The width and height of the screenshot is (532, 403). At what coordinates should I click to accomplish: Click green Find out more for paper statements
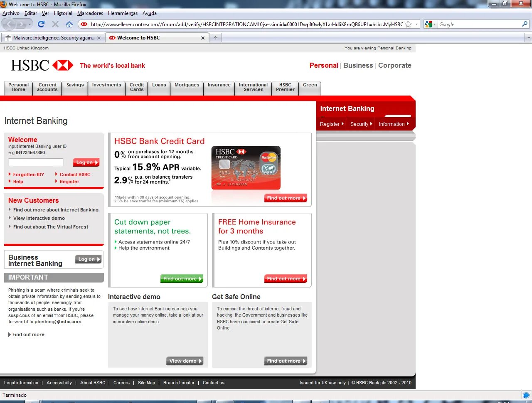[x=182, y=279]
